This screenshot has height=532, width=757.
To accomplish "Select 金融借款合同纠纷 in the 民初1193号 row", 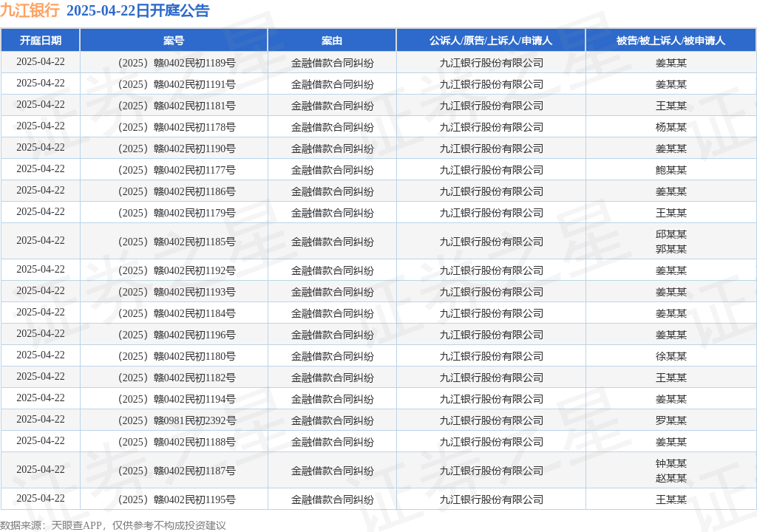I will 332,292.
